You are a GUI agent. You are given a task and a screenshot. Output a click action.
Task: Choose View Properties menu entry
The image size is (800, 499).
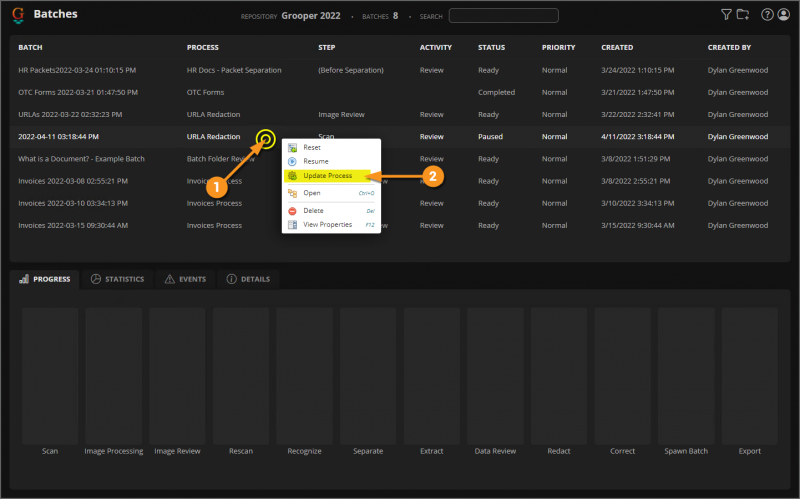[x=331, y=224]
